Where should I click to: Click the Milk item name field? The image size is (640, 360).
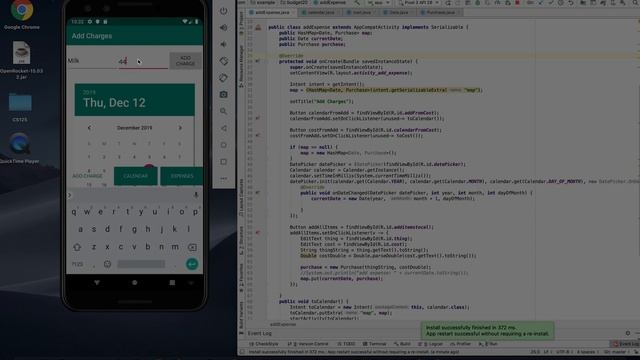[92, 61]
